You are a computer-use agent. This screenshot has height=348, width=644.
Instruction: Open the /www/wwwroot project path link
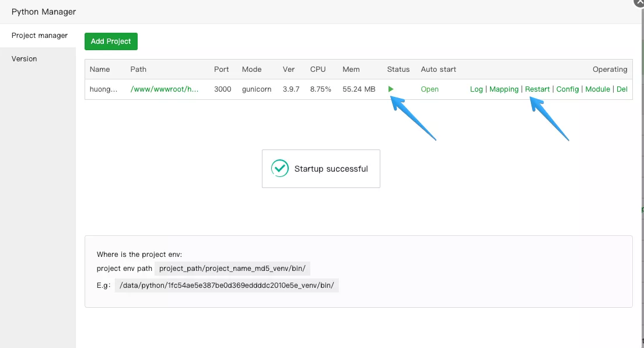[x=165, y=89]
